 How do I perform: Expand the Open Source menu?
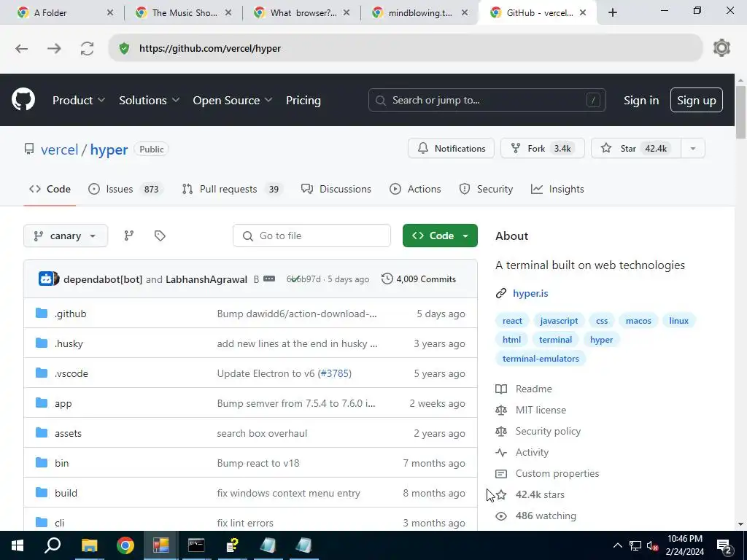tap(233, 100)
